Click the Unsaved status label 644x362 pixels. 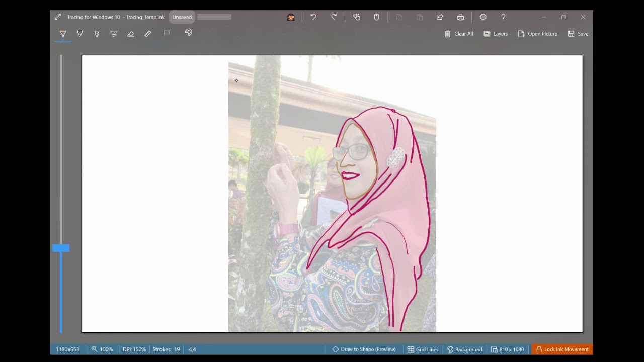(x=182, y=17)
